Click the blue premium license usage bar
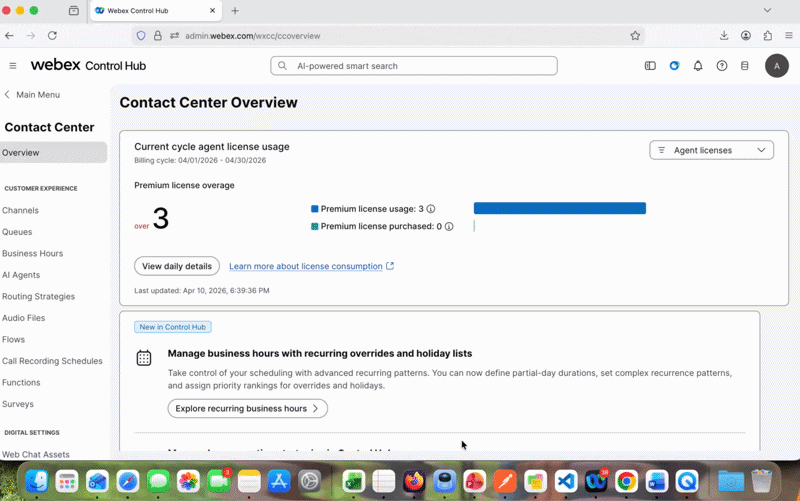The height and width of the screenshot is (501, 800). [x=560, y=208]
